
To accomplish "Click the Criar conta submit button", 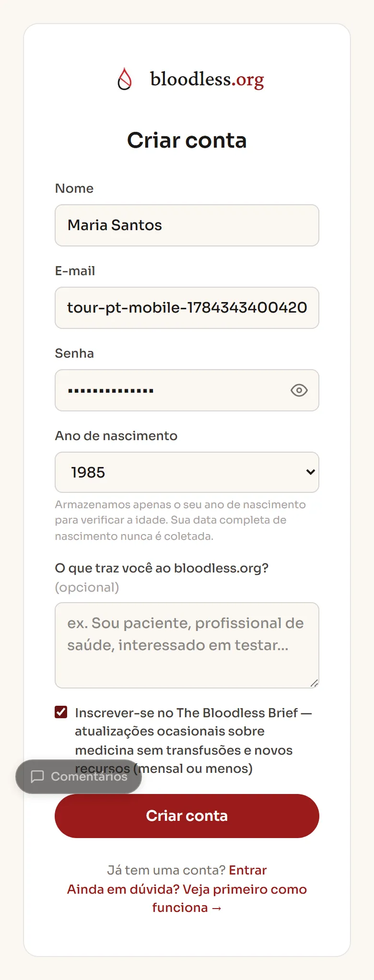I will click(x=187, y=816).
